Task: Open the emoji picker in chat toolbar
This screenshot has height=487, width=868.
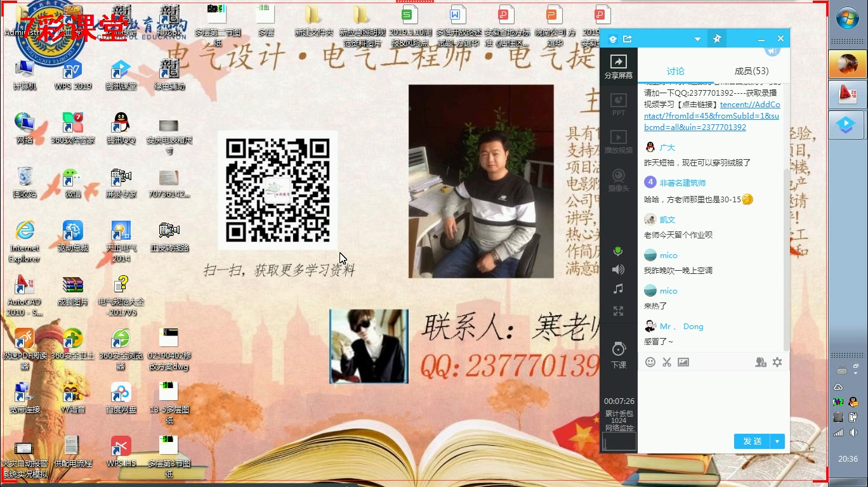Action: pos(650,362)
